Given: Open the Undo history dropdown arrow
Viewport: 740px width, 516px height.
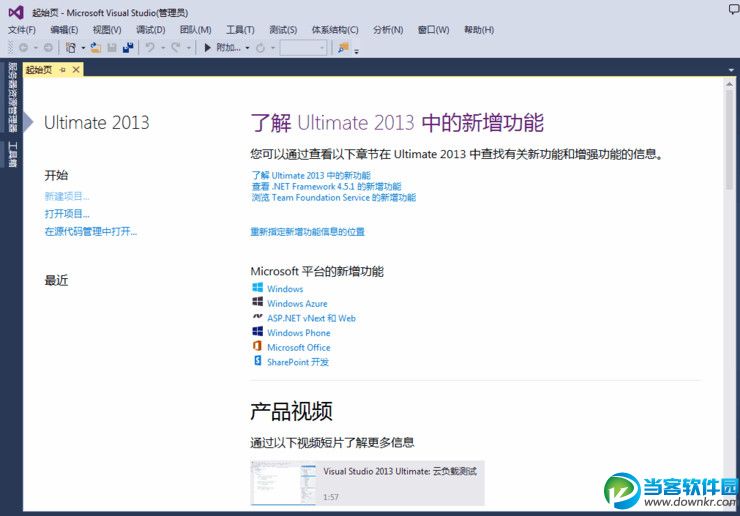Looking at the screenshot, I should [x=162, y=48].
